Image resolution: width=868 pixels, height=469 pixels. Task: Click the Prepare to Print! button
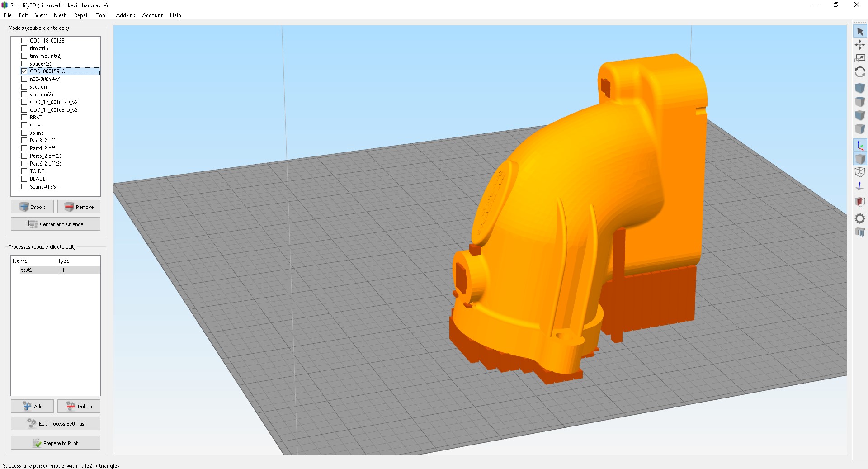[56, 443]
